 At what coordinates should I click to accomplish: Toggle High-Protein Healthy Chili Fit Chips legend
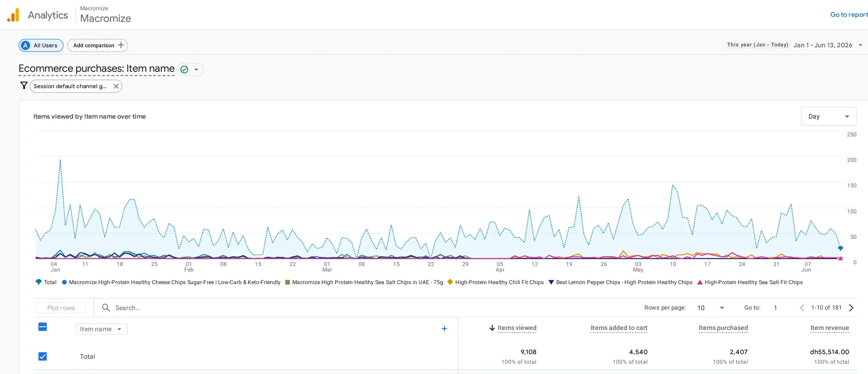point(496,282)
